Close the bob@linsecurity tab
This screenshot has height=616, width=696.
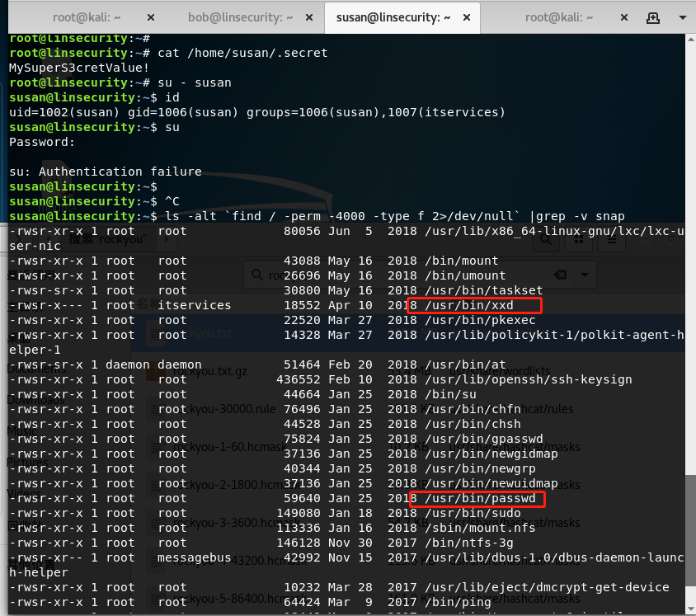click(x=309, y=17)
